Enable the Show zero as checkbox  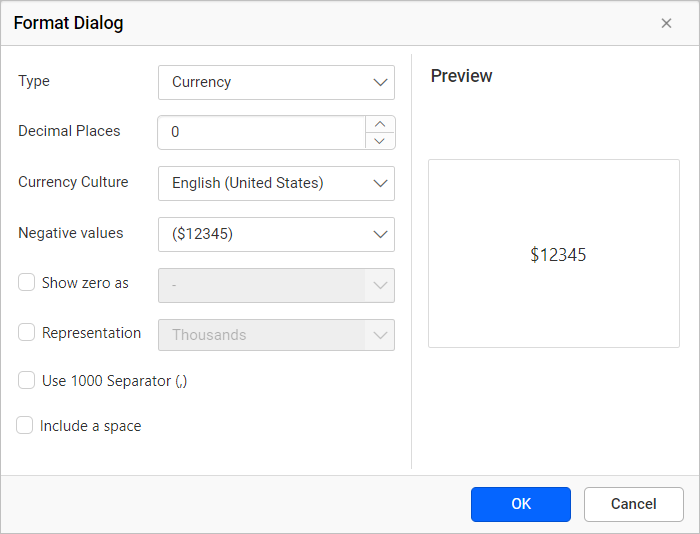point(26,283)
